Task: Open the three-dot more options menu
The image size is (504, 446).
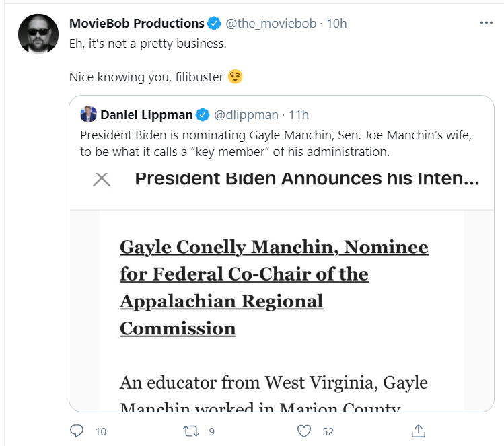Action: point(486,23)
